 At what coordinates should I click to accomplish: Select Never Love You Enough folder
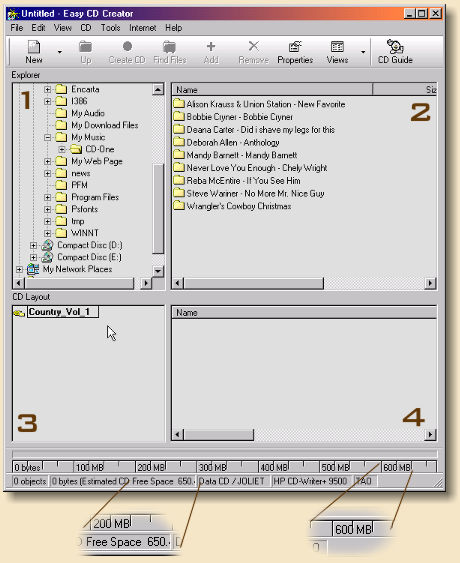coord(250,168)
